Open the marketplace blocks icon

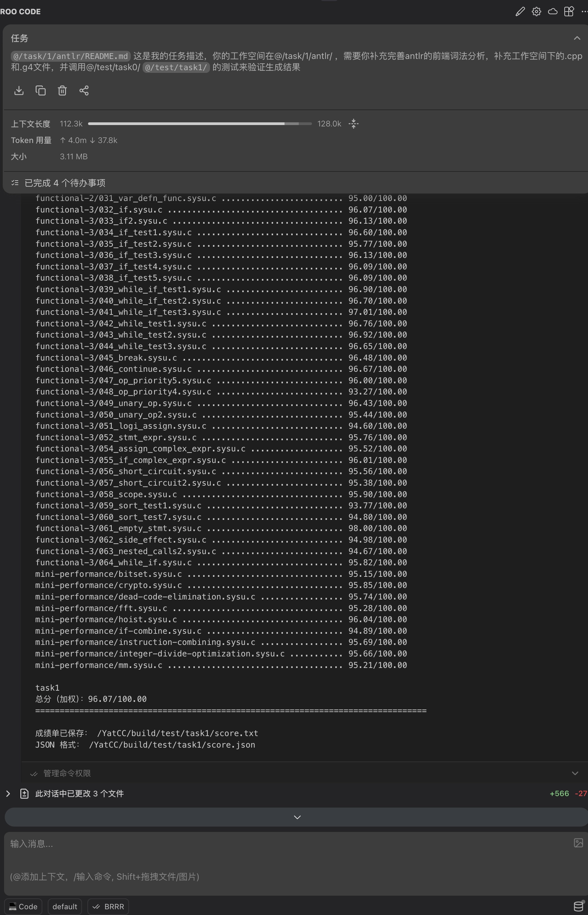[569, 12]
